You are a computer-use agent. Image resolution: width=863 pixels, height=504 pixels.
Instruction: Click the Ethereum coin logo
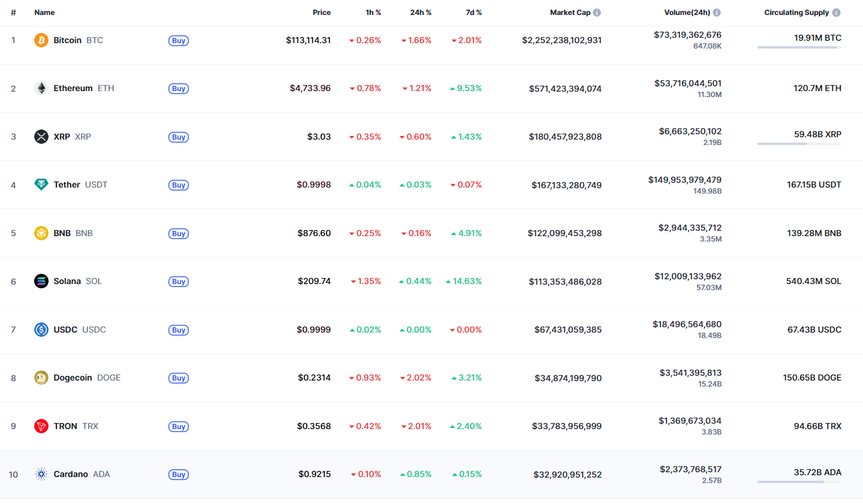pyautogui.click(x=41, y=88)
